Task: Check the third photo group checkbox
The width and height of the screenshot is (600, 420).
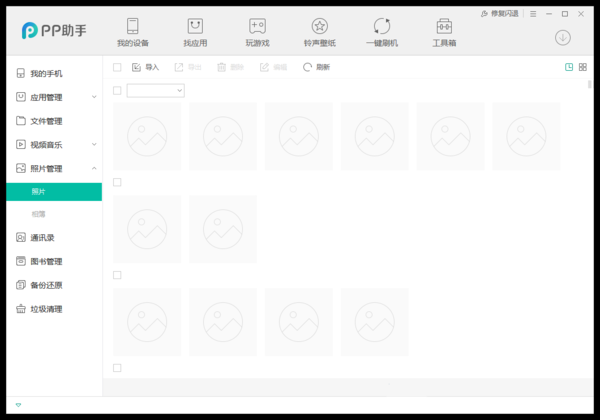Action: (x=117, y=275)
